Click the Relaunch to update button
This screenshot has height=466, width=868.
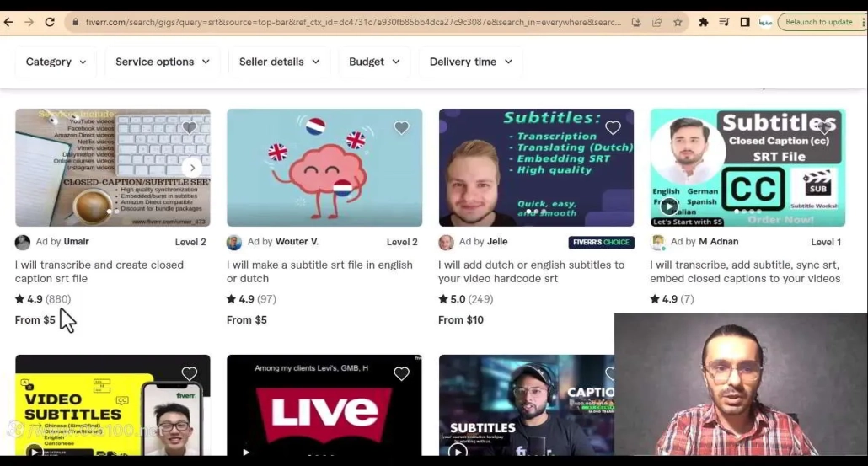tap(818, 22)
